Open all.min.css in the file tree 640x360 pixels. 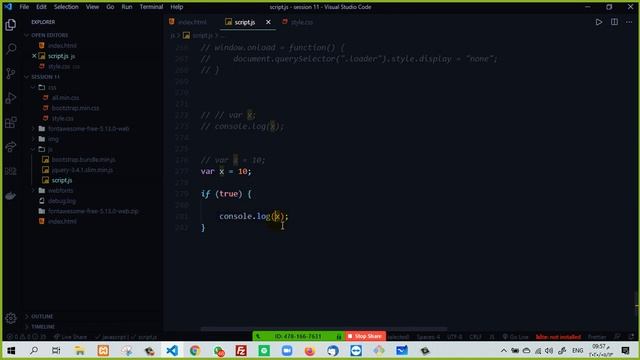[65, 98]
